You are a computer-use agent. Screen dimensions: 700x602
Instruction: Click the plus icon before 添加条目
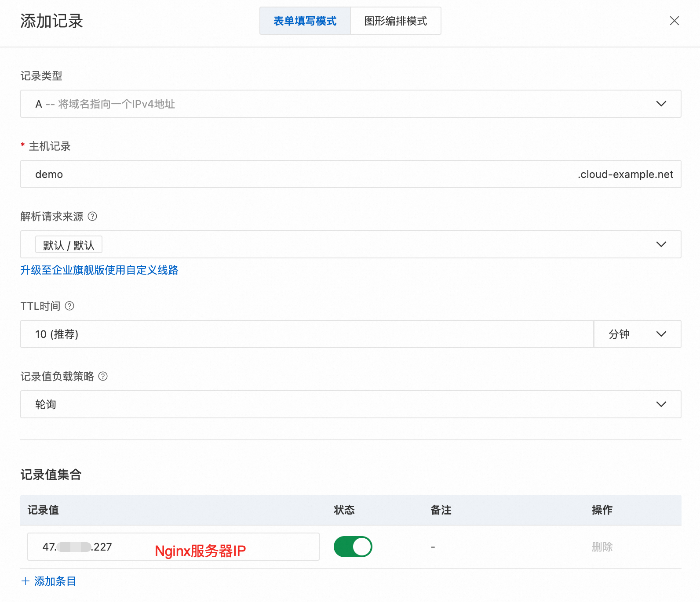[26, 581]
